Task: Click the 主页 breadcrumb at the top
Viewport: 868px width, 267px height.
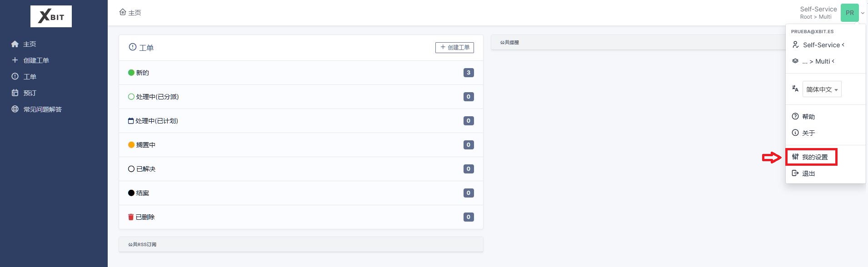Action: [x=135, y=13]
